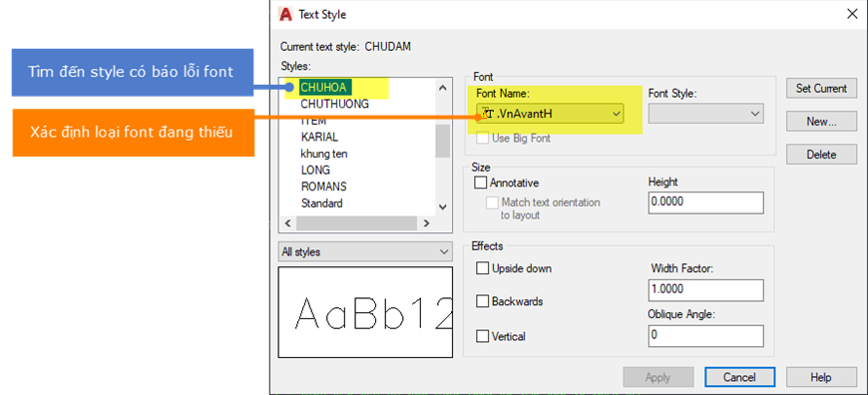Viewport: 868px width, 395px height.
Task: Enable the Upside down effect
Action: [483, 268]
